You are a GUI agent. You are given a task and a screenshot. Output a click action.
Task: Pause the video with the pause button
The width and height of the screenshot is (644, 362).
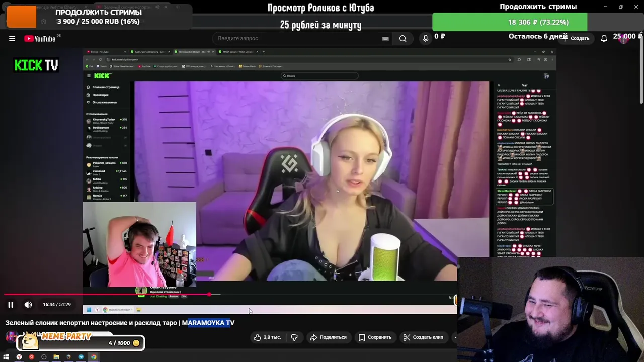11,304
